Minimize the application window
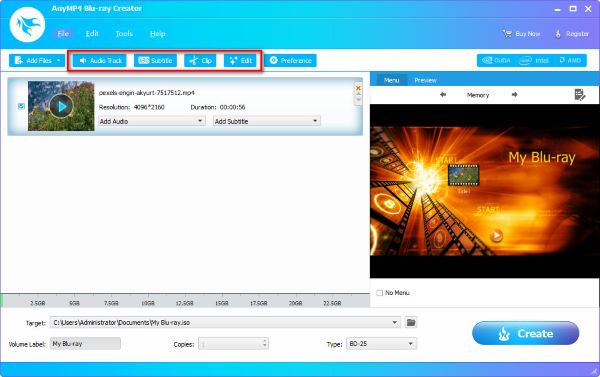 [x=558, y=9]
